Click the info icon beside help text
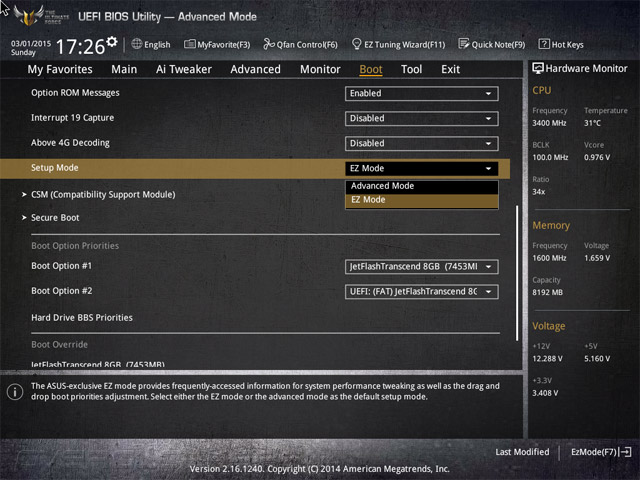Image resolution: width=640 pixels, height=480 pixels. pyautogui.click(x=15, y=392)
